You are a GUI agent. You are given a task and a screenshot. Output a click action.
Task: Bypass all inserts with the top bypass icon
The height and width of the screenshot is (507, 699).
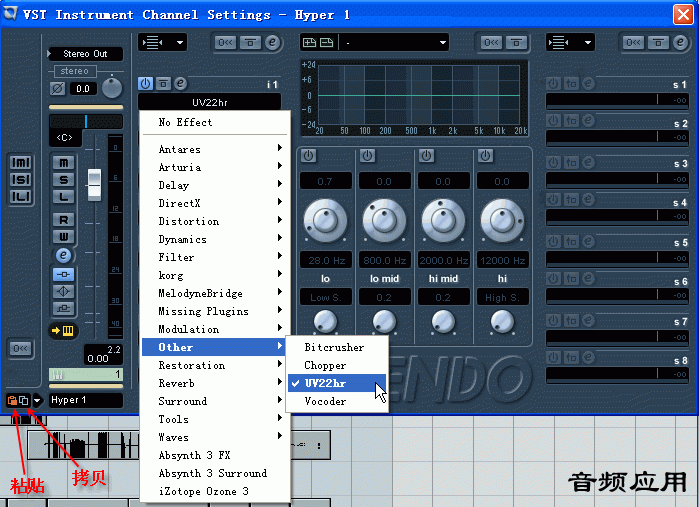[x=250, y=43]
